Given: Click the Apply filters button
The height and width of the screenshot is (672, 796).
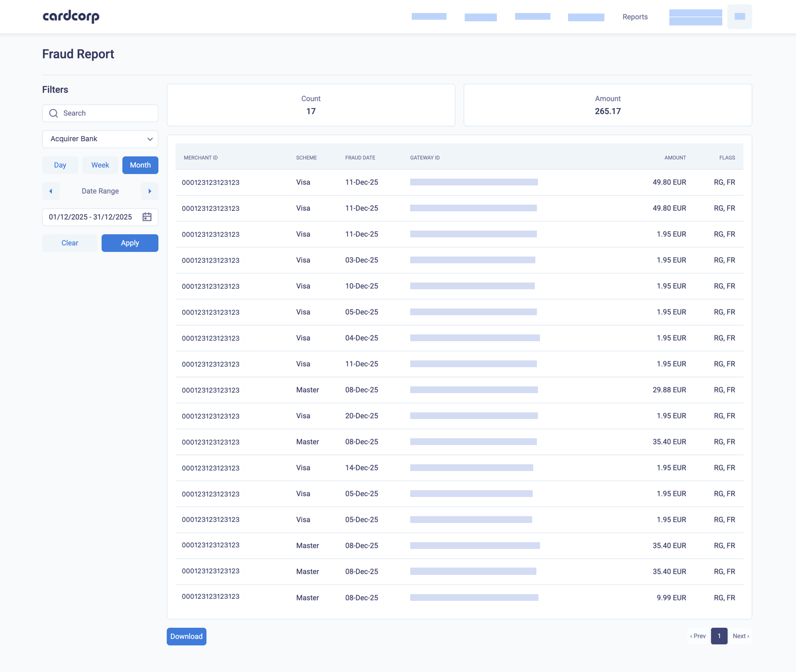Looking at the screenshot, I should click(x=129, y=243).
